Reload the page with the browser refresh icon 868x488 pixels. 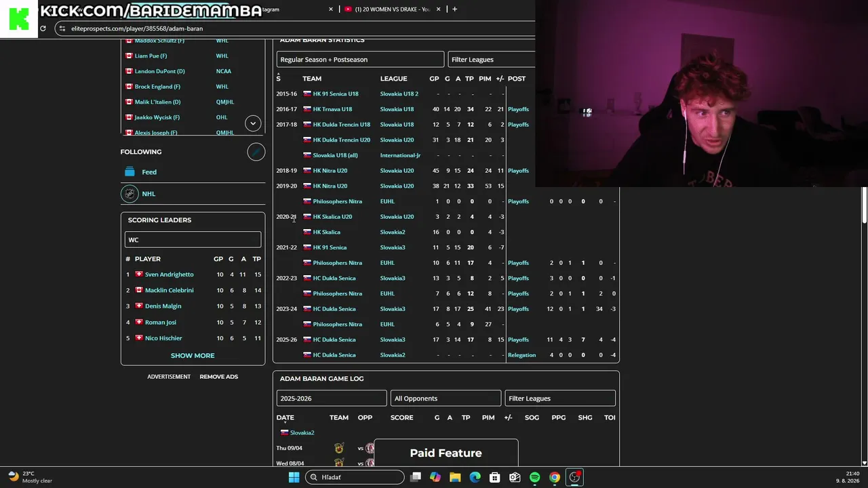click(x=43, y=28)
